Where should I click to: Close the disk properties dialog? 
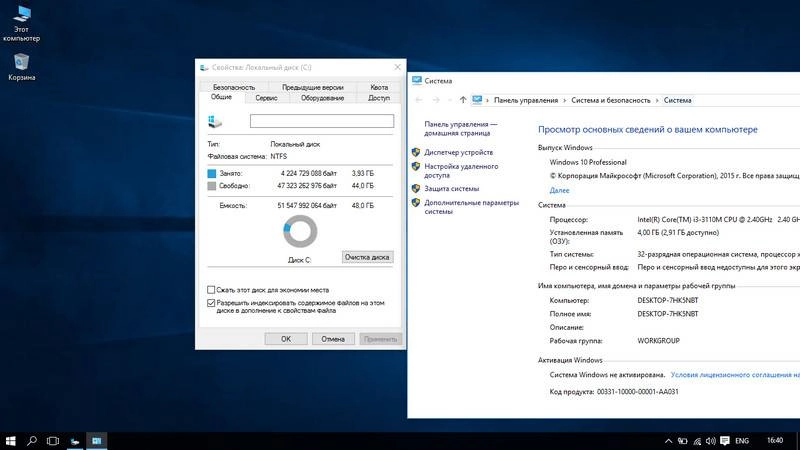click(397, 67)
